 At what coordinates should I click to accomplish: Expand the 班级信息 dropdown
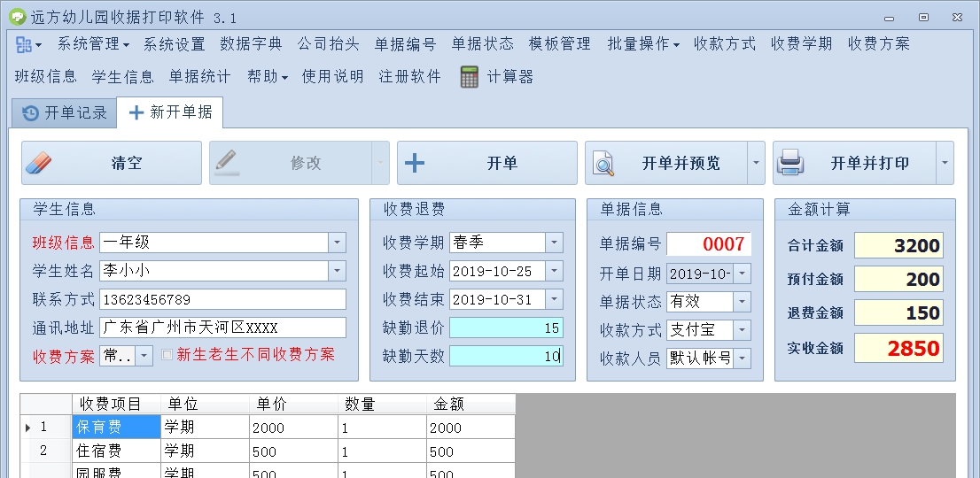click(337, 243)
